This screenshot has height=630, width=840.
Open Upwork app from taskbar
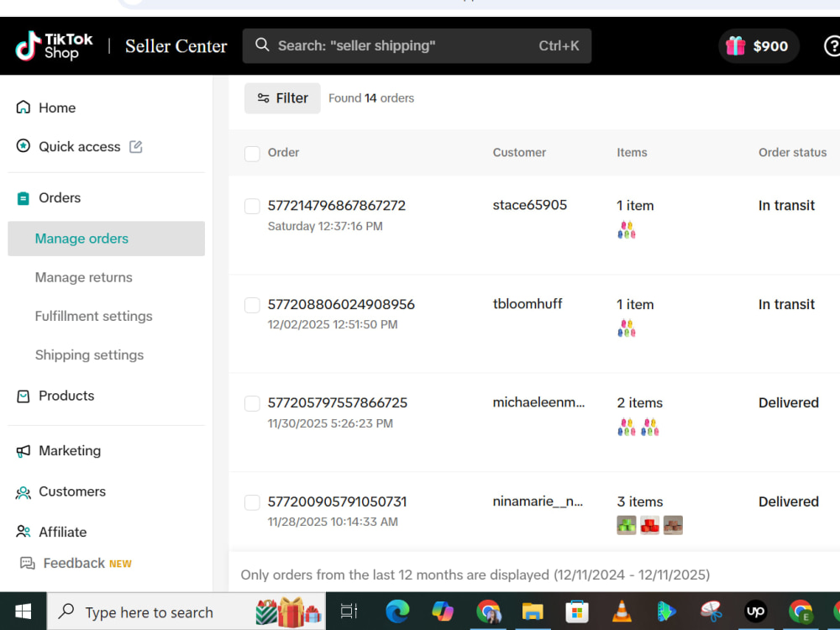point(756,612)
